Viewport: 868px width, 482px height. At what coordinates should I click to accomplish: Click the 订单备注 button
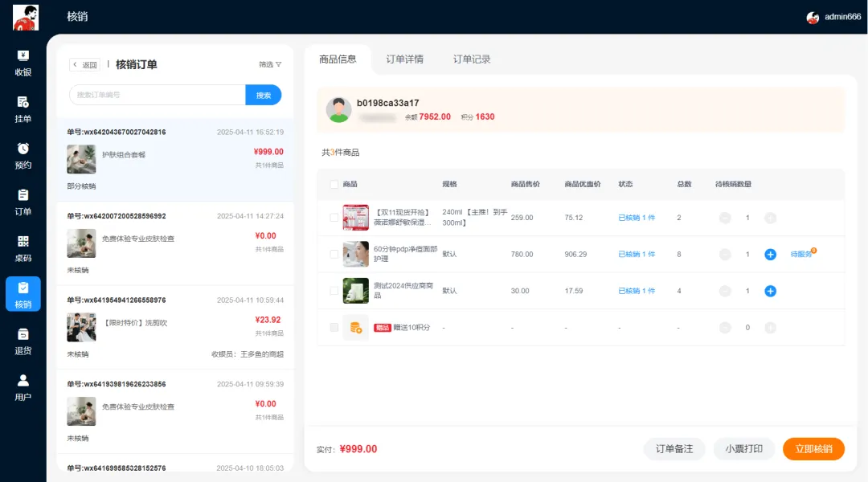pos(674,449)
